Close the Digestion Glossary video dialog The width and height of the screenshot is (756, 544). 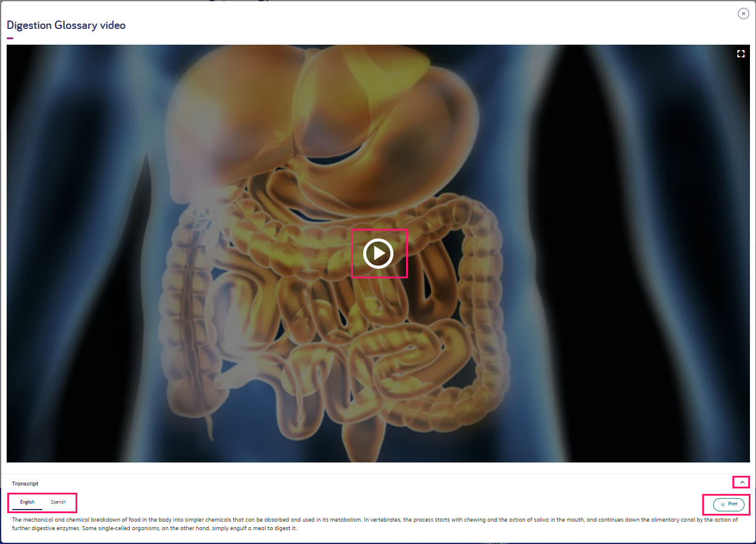pyautogui.click(x=743, y=14)
